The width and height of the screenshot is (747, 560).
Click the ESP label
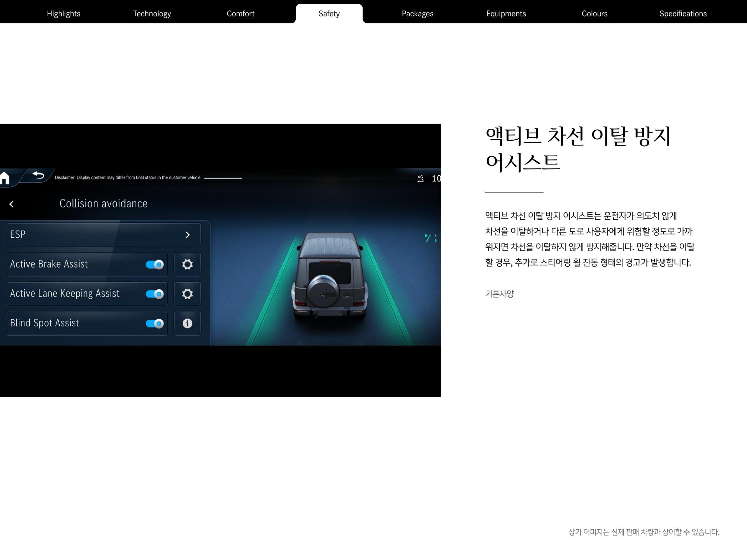pos(18,234)
